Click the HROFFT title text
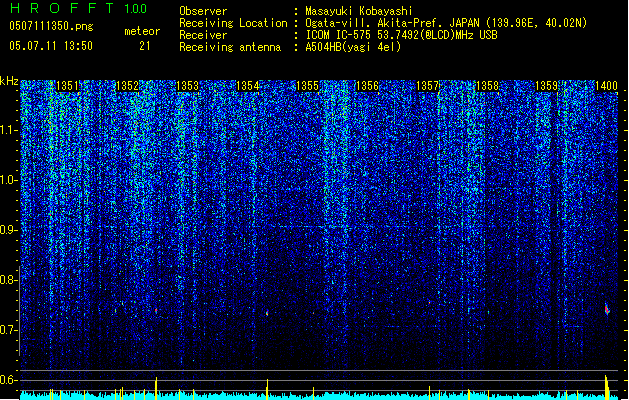The width and height of the screenshot is (629, 400). (x=62, y=8)
